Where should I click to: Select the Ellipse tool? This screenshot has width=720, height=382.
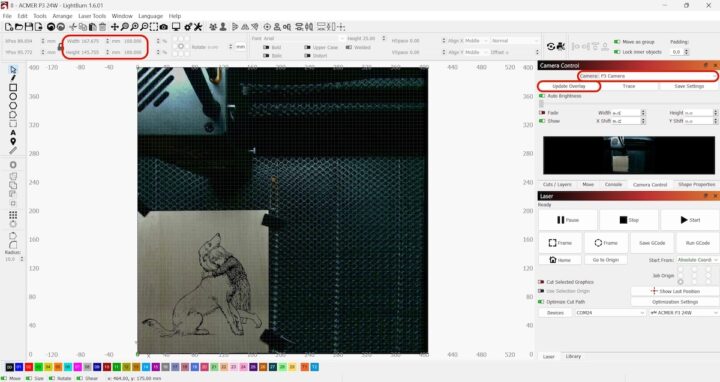pos(13,96)
